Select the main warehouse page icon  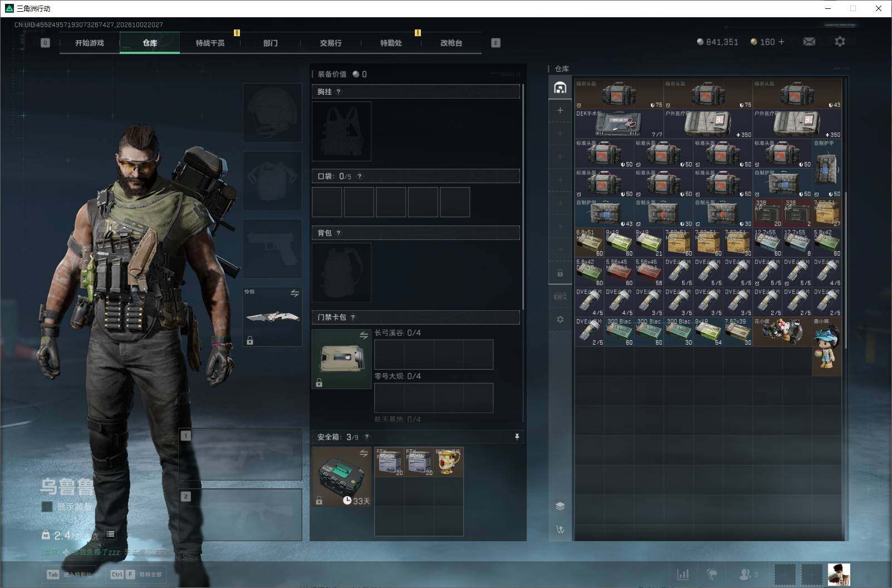click(x=560, y=87)
